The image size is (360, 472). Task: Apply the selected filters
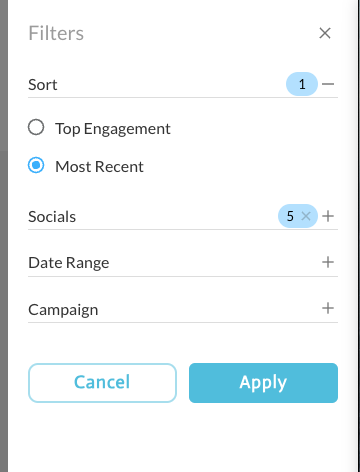coord(263,383)
